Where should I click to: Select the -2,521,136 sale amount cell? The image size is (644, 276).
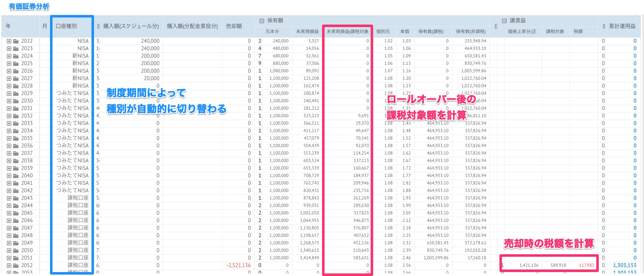tap(238, 266)
